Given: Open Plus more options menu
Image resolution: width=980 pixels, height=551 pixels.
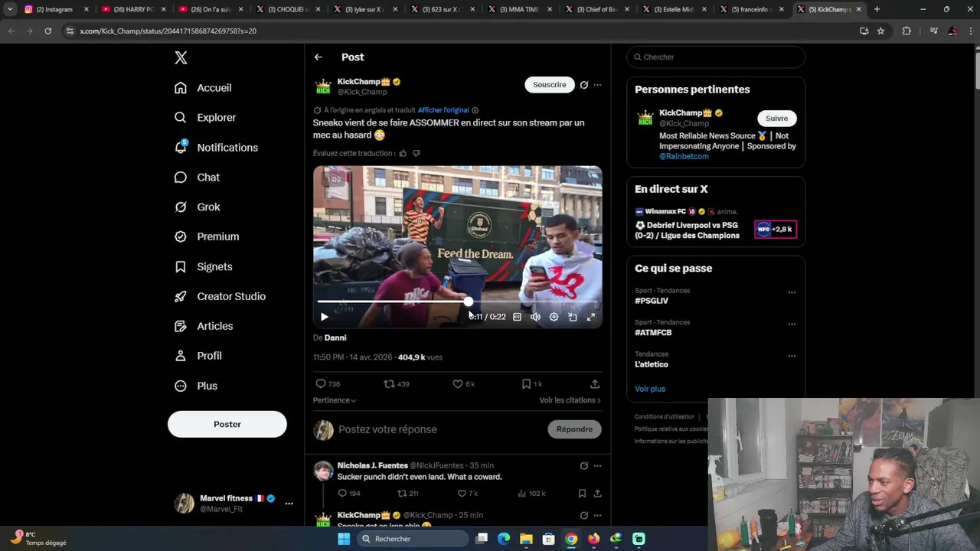Looking at the screenshot, I should pos(195,386).
